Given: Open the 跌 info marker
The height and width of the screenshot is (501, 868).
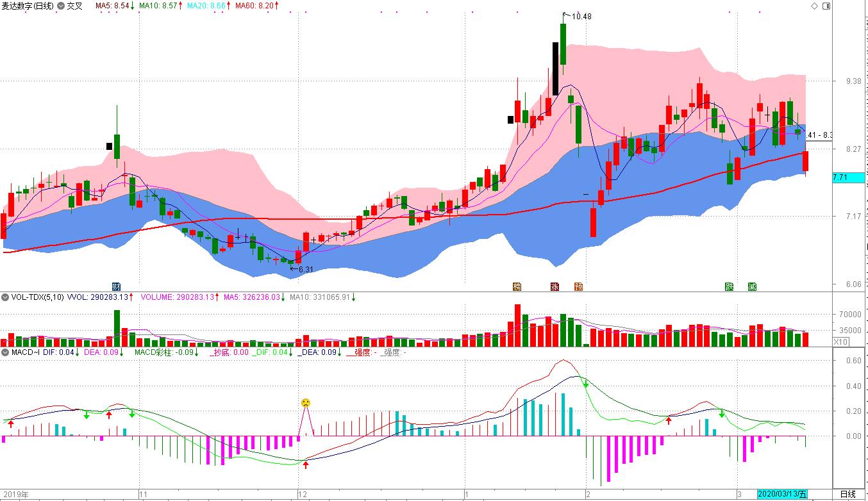Looking at the screenshot, I should click(729, 286).
